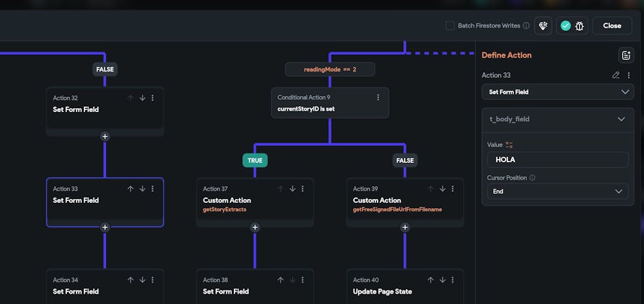Open Action 39 three-dot menu
The height and width of the screenshot is (304, 644).
click(x=453, y=189)
